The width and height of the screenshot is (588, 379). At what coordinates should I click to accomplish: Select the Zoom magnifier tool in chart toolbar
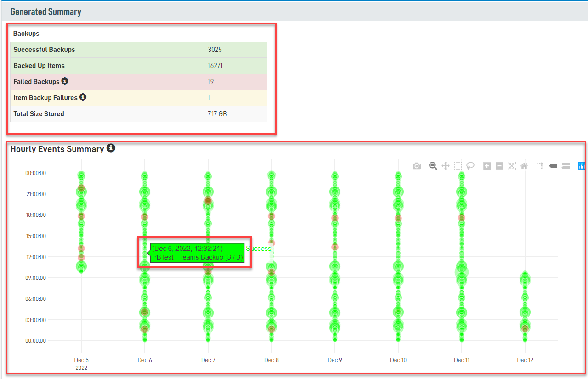pyautogui.click(x=433, y=166)
